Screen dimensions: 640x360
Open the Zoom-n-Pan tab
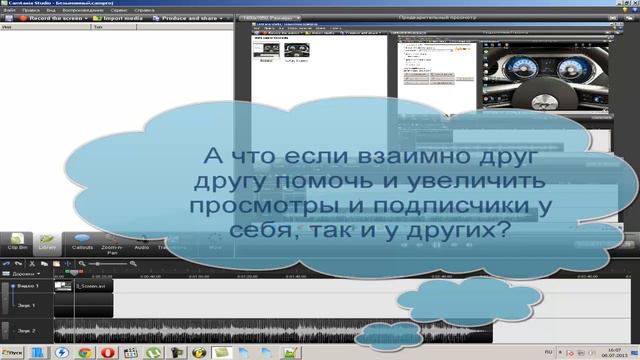click(x=112, y=245)
